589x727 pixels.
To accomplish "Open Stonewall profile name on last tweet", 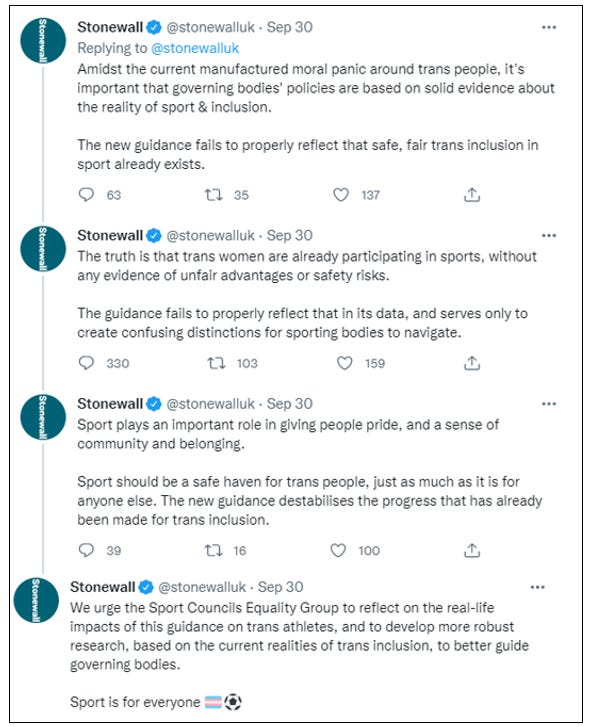I will coord(102,587).
